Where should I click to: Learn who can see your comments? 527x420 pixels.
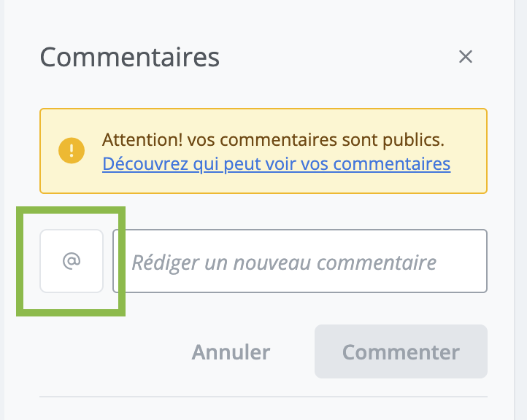point(276,163)
